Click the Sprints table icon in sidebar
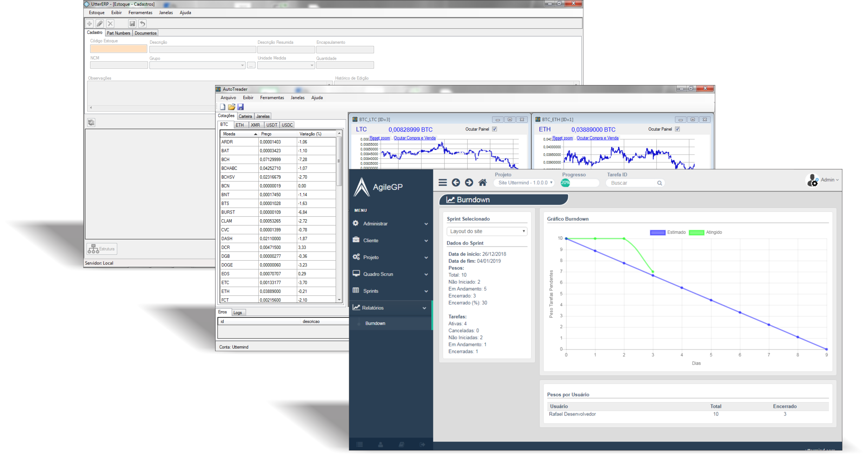 pos(356,290)
